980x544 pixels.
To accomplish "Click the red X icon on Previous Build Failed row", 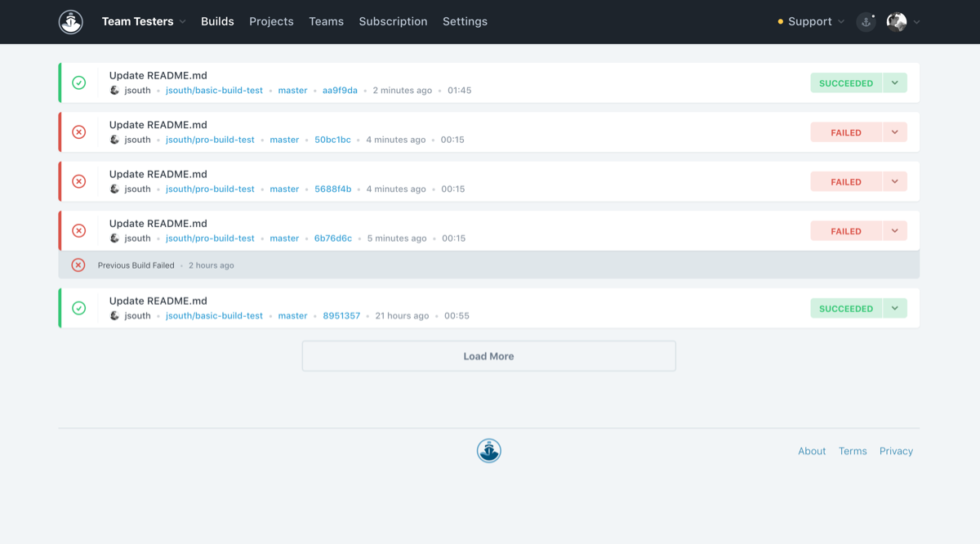I will 78,265.
